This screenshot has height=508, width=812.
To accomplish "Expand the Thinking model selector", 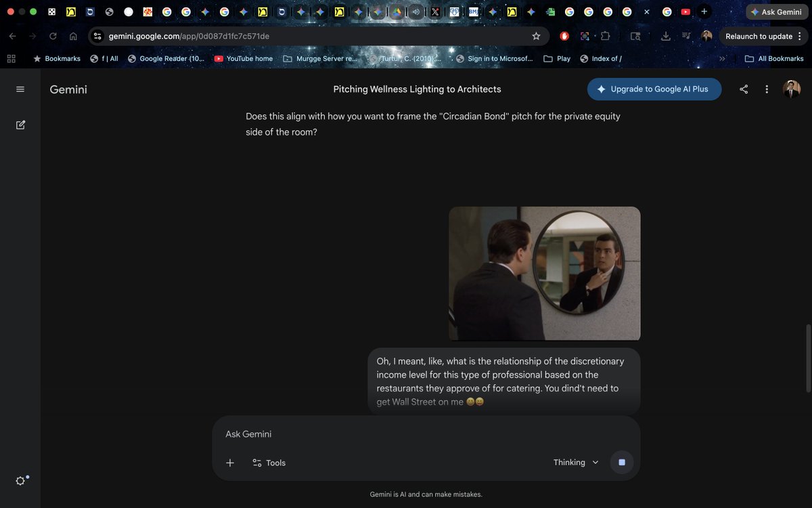I will coord(576,463).
